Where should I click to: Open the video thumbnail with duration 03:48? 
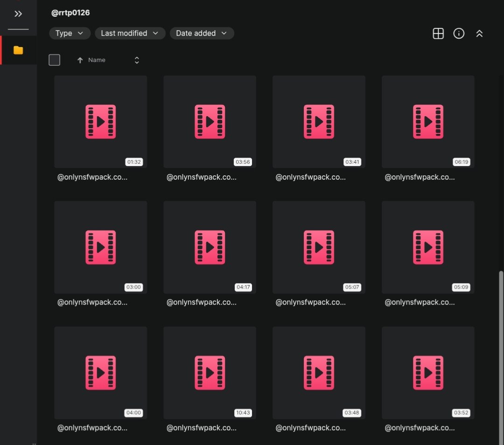coord(319,373)
